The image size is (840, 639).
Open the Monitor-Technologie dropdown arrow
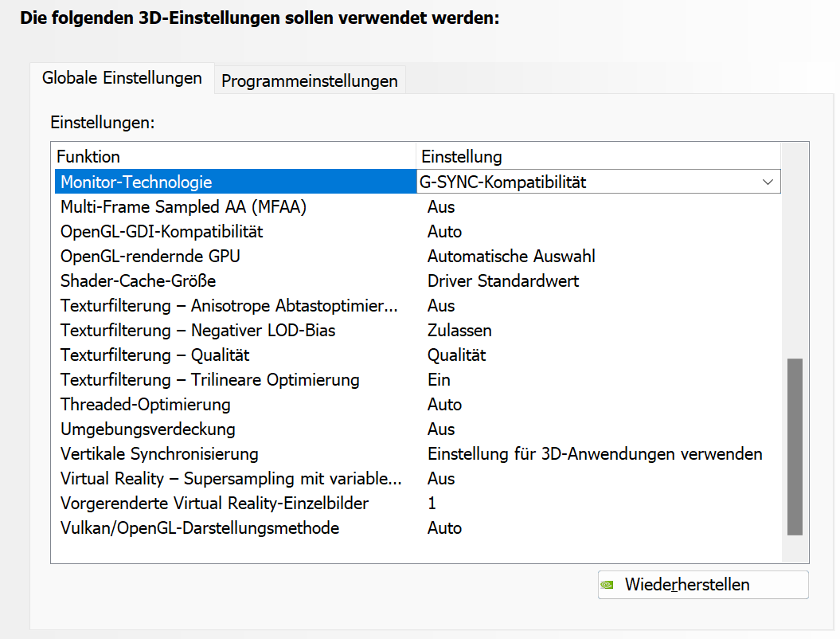click(768, 182)
